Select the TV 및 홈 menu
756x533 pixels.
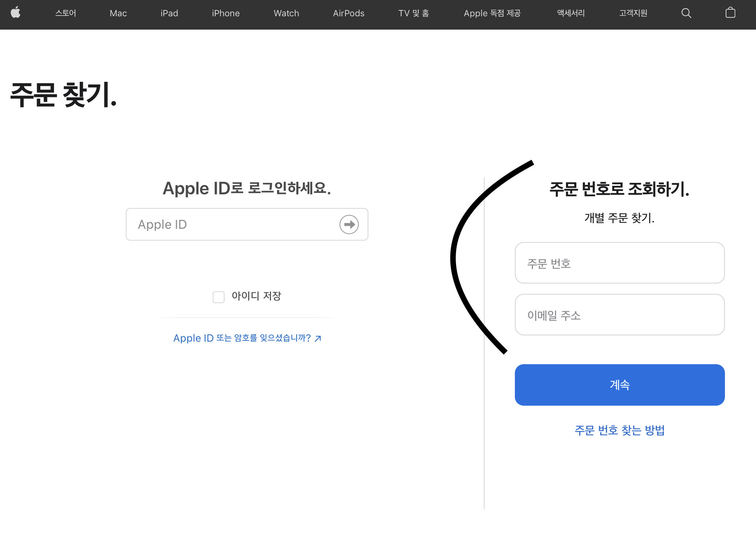[x=414, y=13]
